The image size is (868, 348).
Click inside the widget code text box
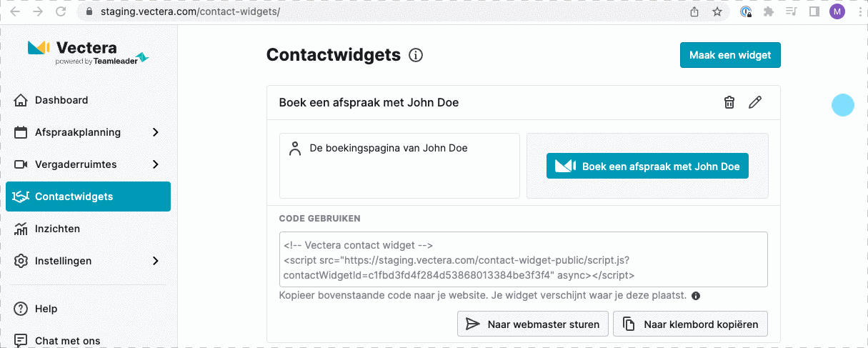[x=523, y=259]
